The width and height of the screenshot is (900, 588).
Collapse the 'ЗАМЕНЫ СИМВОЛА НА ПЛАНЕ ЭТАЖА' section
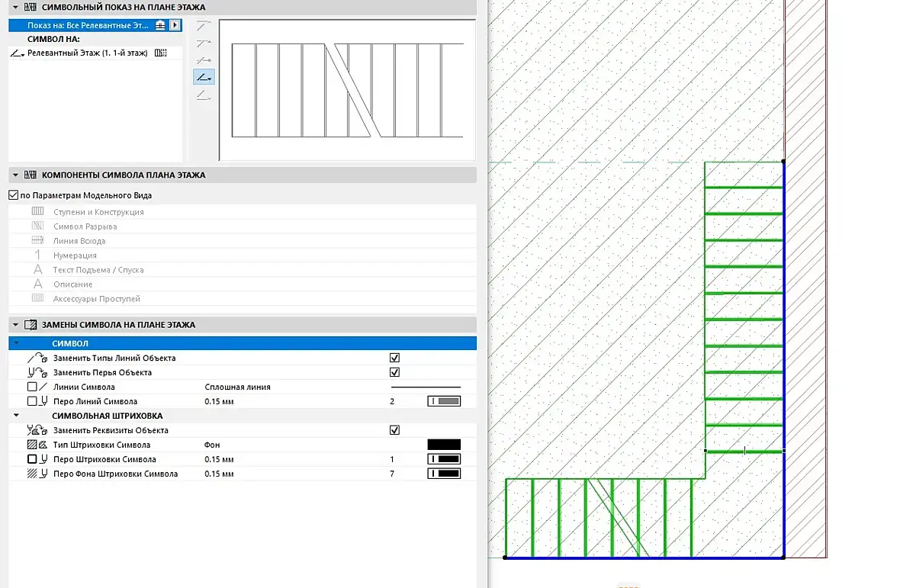click(x=15, y=325)
